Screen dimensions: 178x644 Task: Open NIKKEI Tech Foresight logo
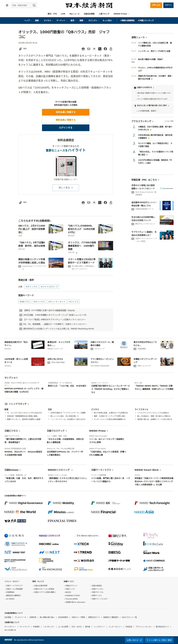(x=152, y=503)
